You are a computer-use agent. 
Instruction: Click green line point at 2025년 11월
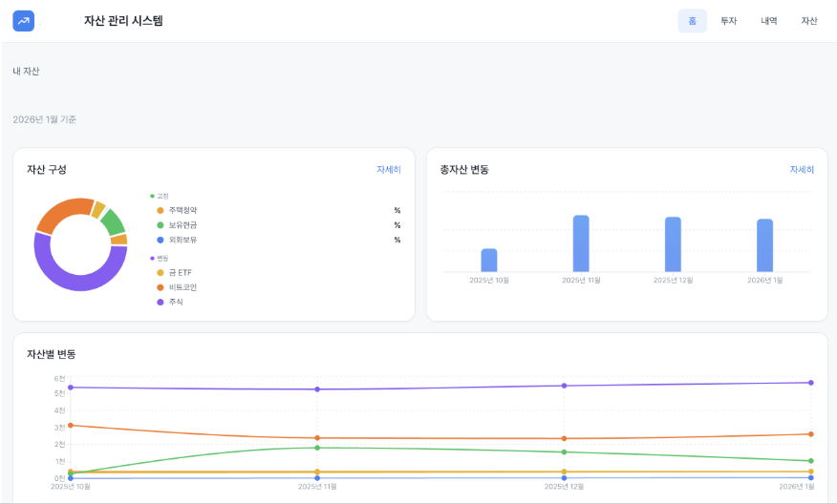(317, 448)
